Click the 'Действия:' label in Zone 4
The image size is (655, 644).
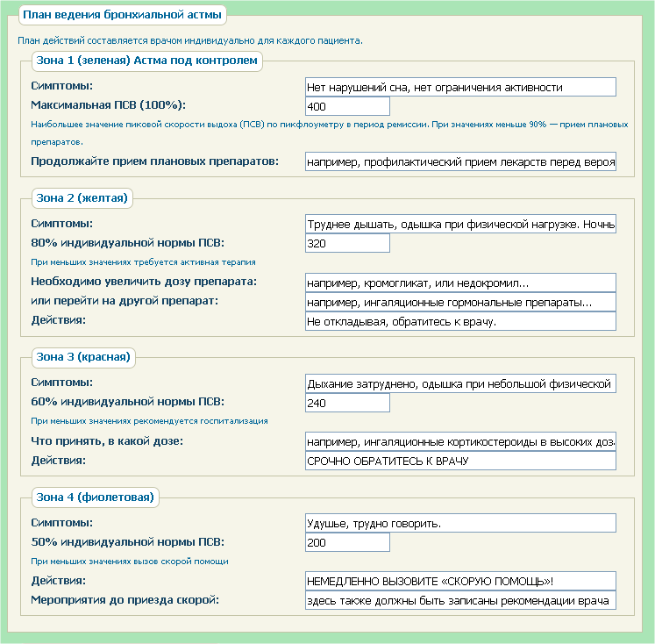click(x=59, y=581)
